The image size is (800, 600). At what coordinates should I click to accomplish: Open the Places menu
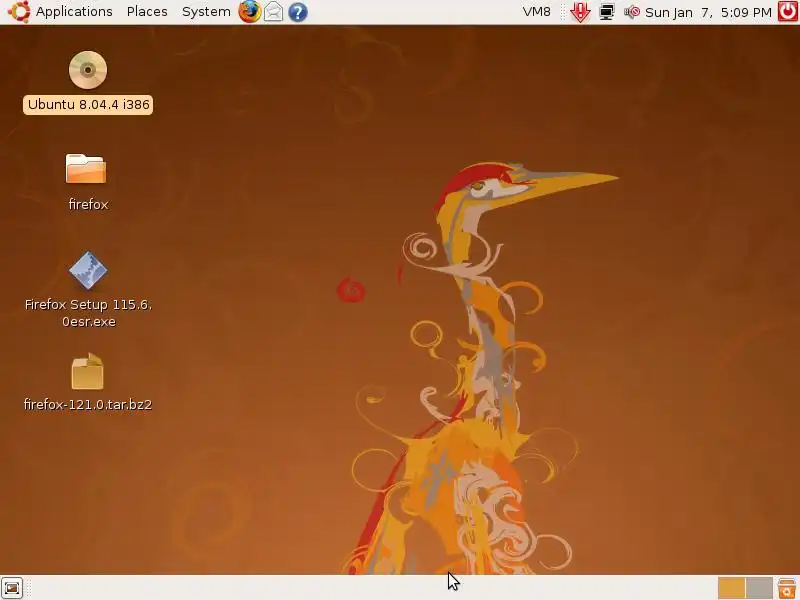[147, 11]
